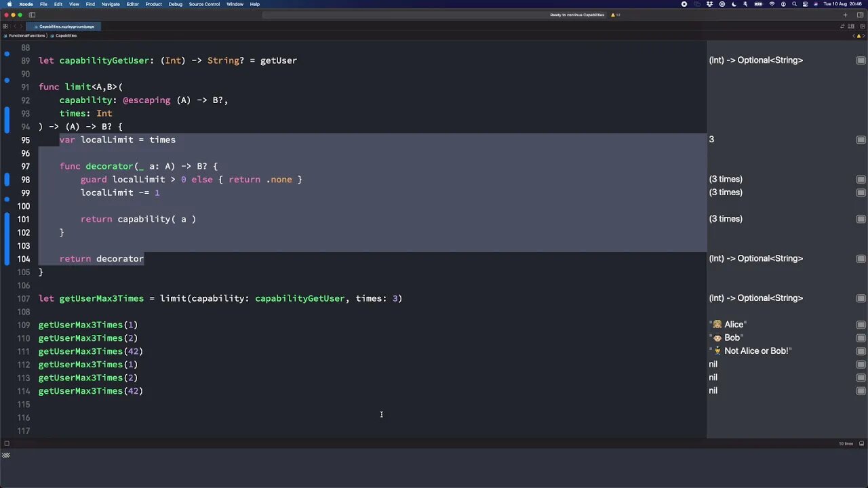
Task: Open the Apple menu
Action: click(x=9, y=4)
